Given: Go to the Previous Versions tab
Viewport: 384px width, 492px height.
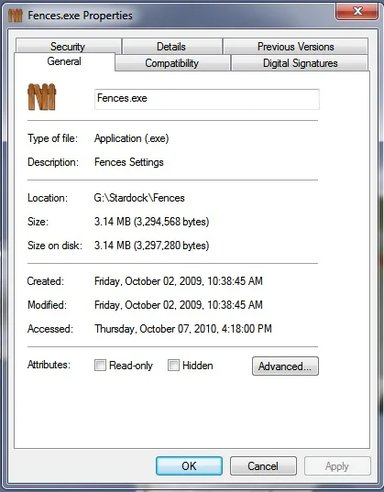Looking at the screenshot, I should [296, 46].
